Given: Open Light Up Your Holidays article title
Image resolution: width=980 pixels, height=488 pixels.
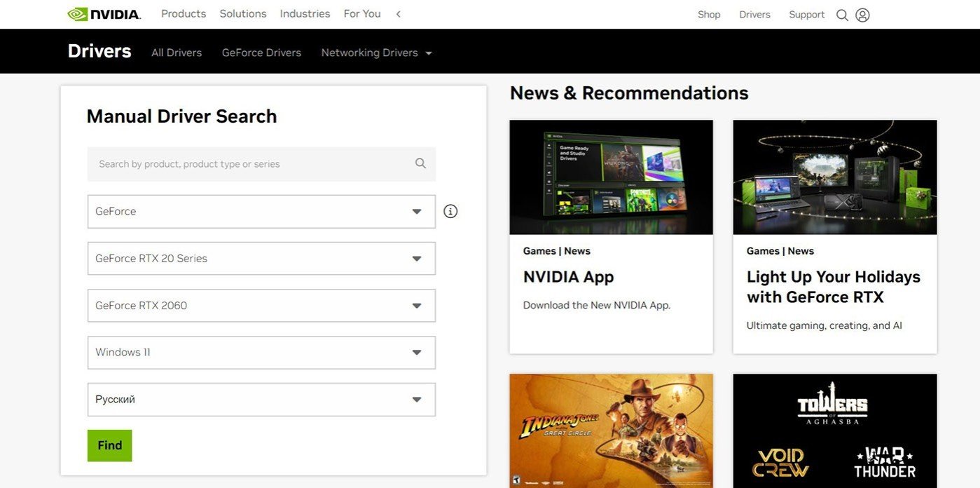Looking at the screenshot, I should pos(834,287).
